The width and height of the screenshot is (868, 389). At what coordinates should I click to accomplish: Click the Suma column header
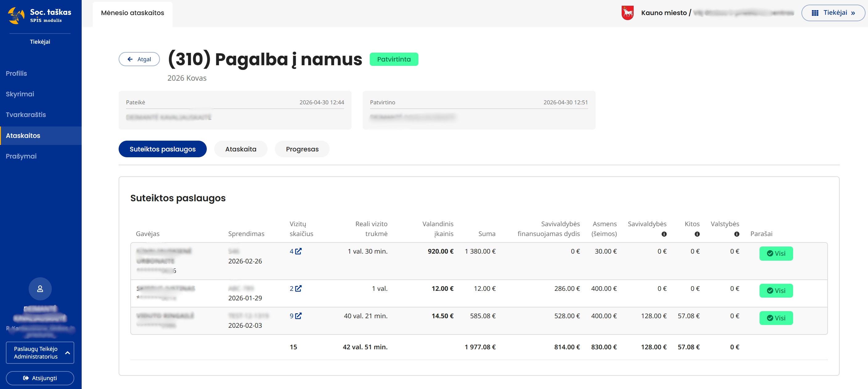(487, 234)
